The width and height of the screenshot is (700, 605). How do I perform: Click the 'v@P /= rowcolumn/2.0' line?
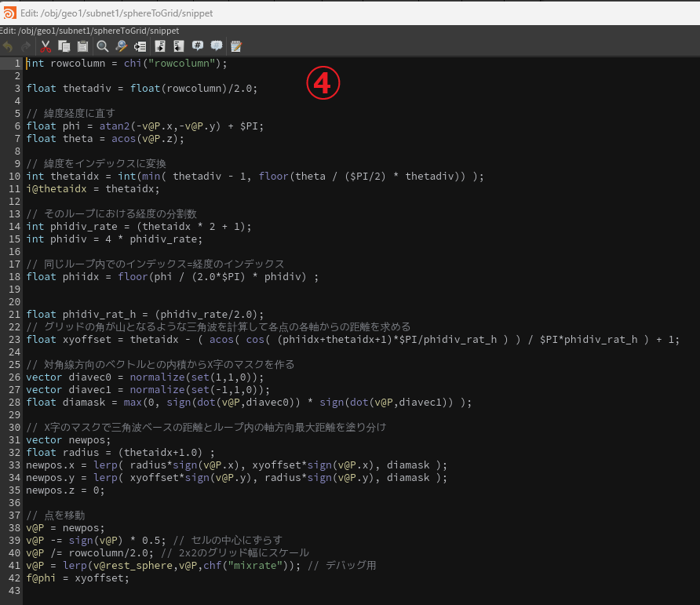[167, 552]
